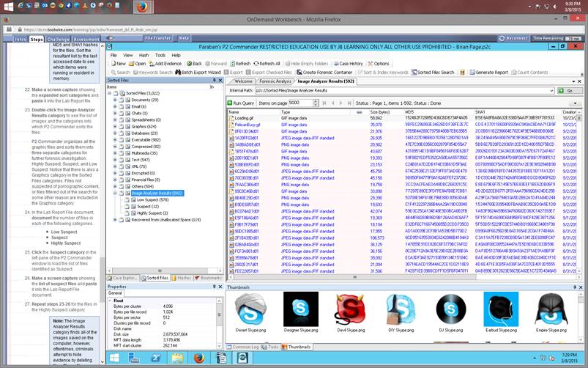Launch the Batch Export Wizard
Screen dimensions: 588x368
[x=198, y=72]
